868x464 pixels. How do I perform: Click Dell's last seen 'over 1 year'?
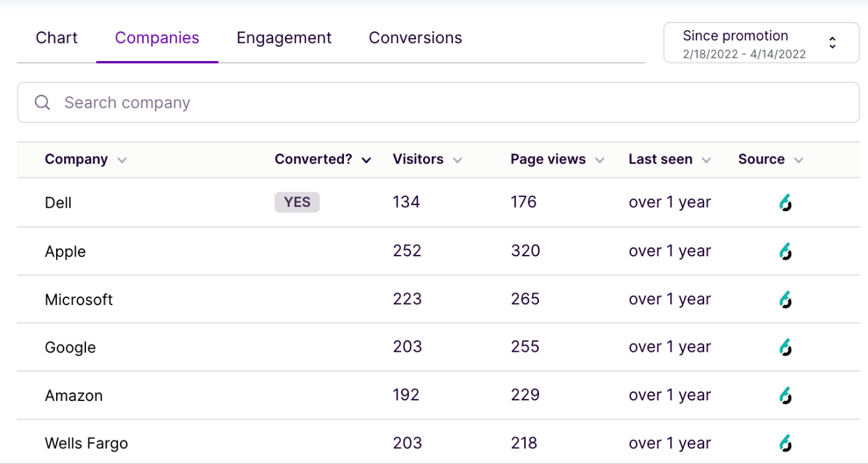670,202
